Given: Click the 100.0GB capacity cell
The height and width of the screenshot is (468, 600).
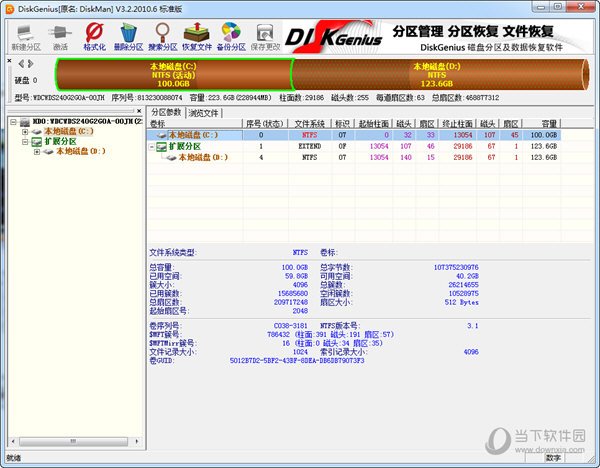Looking at the screenshot, I should (543, 135).
